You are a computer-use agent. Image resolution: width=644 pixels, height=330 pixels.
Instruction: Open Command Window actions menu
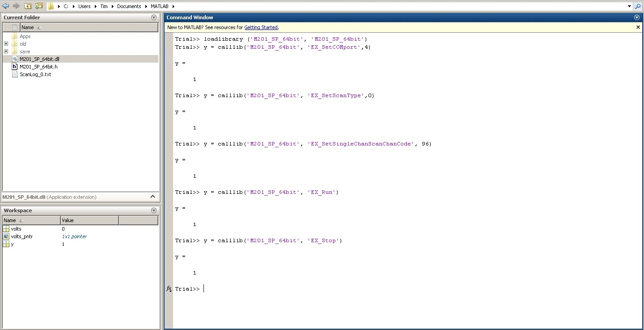tap(637, 17)
